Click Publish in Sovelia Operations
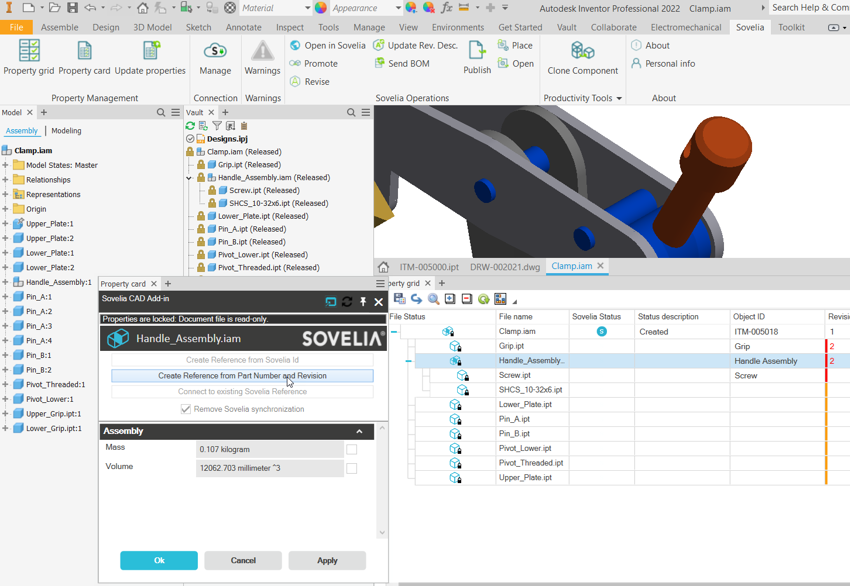Image resolution: width=850 pixels, height=586 pixels. 477,57
